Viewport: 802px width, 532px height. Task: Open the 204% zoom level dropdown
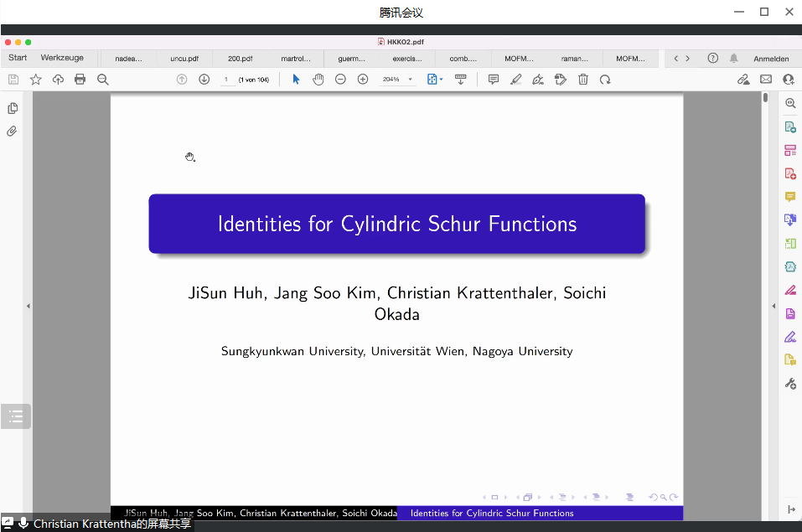coord(396,79)
